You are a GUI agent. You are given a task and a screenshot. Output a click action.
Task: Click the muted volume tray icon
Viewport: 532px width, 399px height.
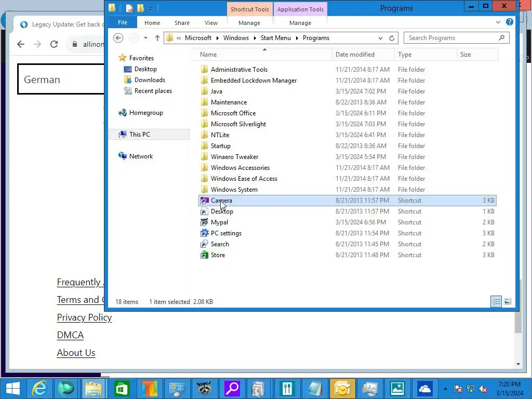[483, 389]
